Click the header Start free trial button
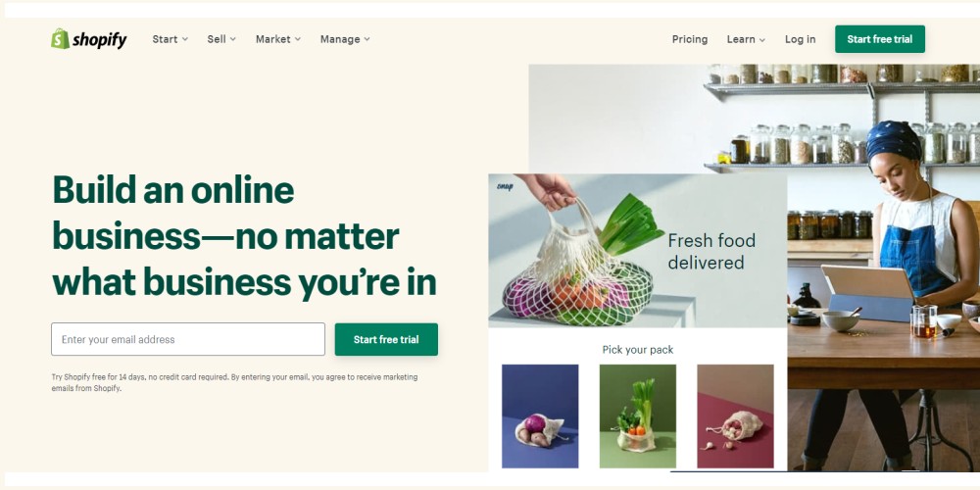This screenshot has width=980, height=490. (879, 39)
